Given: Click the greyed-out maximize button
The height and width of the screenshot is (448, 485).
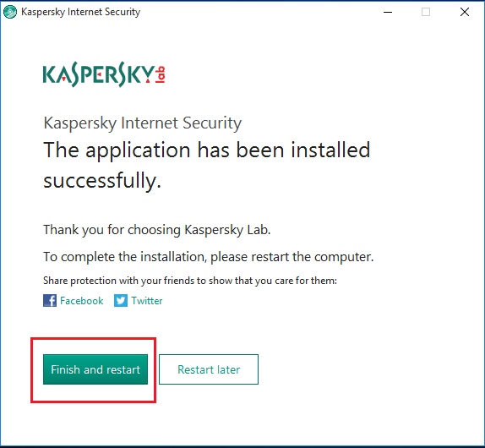Looking at the screenshot, I should pos(426,12).
